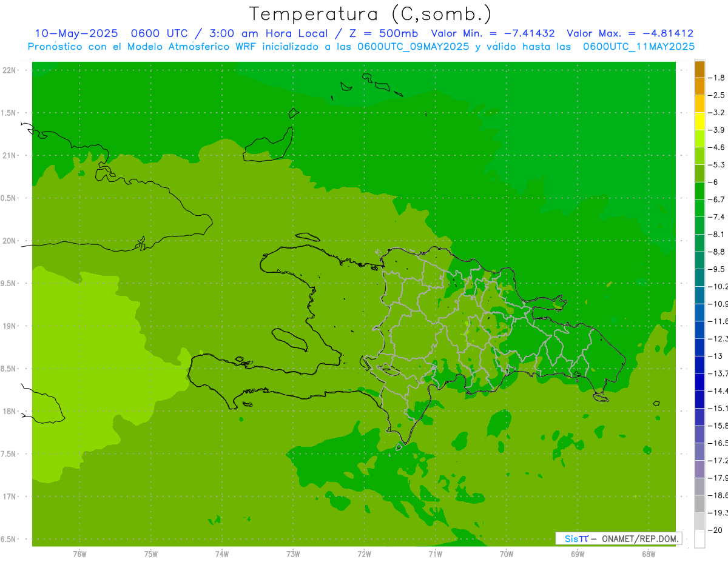Screen dimensions: 728x562
Task: Click the '-2.5' colorbar value label
Action: (x=716, y=95)
